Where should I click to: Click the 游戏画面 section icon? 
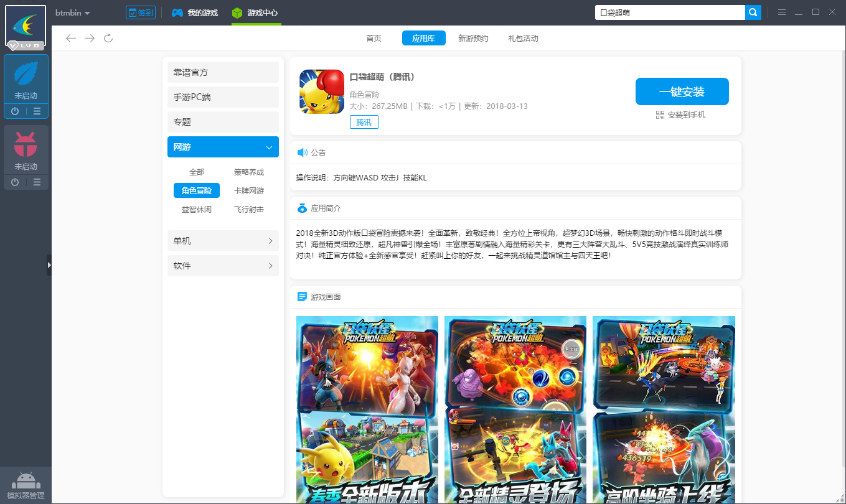coord(303,297)
